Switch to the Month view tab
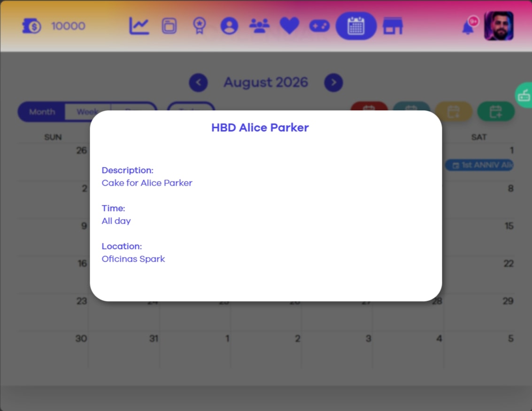 (42, 112)
